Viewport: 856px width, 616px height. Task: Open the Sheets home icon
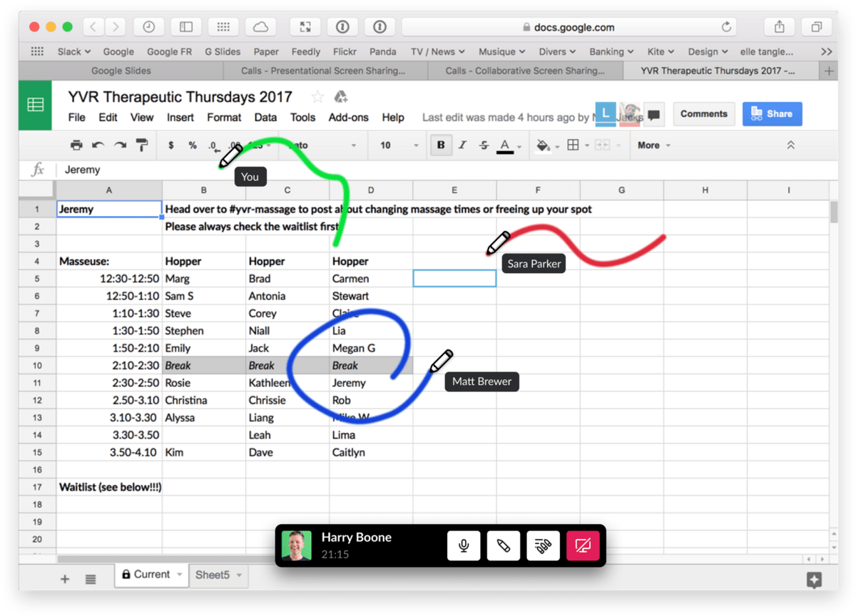coord(35,105)
